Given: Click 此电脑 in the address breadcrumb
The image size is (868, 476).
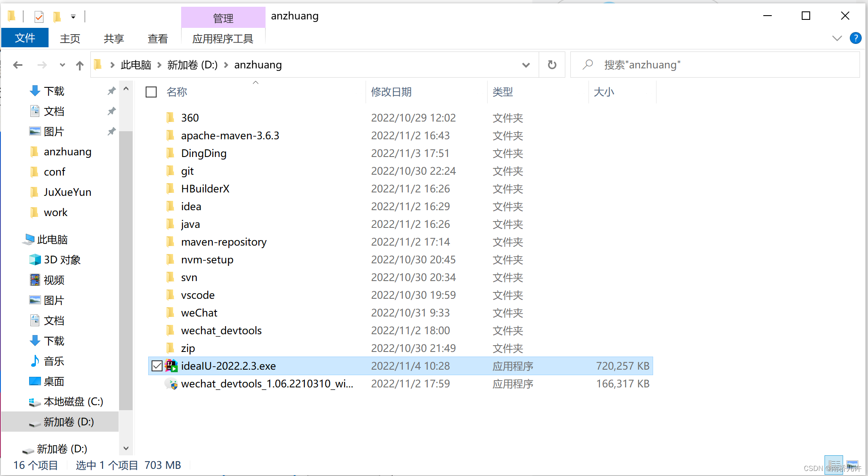Looking at the screenshot, I should pyautogui.click(x=136, y=65).
